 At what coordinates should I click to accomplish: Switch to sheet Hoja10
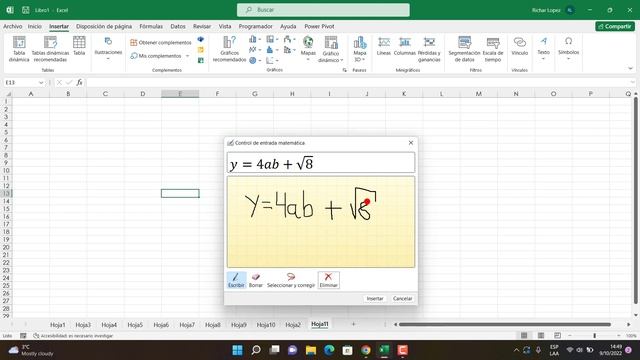(x=266, y=325)
